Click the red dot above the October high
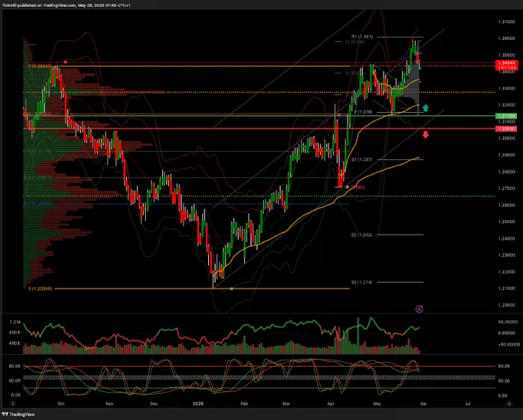This screenshot has height=420, width=523. point(65,62)
